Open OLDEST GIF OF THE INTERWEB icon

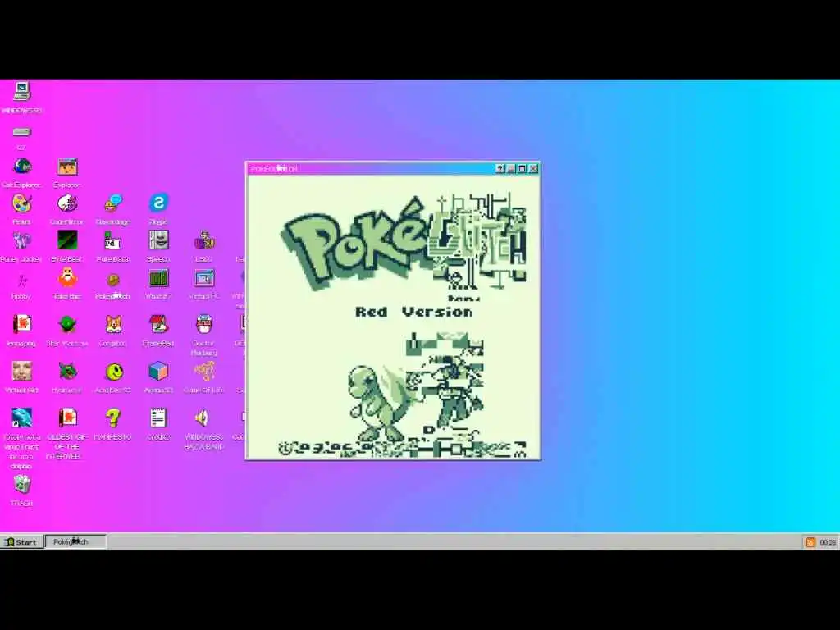click(67, 418)
